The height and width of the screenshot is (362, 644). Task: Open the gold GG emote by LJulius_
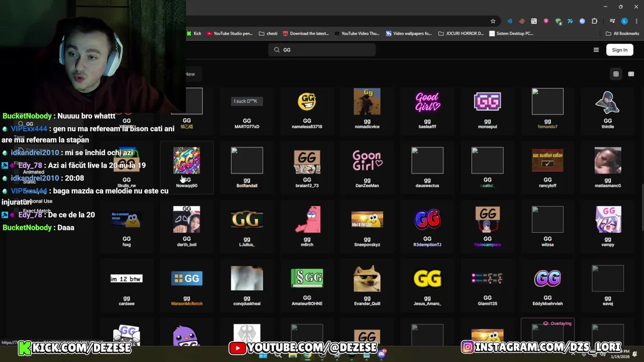pos(247,220)
